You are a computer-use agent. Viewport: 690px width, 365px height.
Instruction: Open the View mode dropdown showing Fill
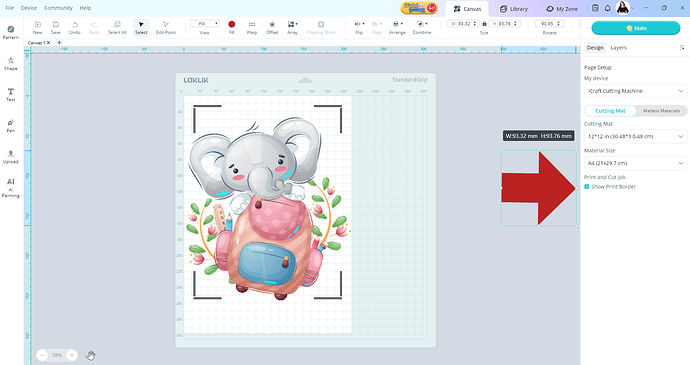[205, 24]
